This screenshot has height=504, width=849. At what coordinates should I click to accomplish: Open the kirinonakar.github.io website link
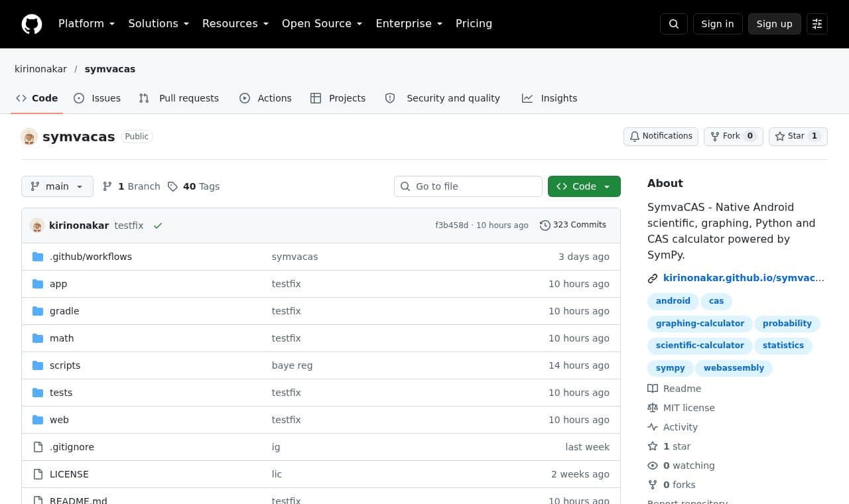(744, 278)
